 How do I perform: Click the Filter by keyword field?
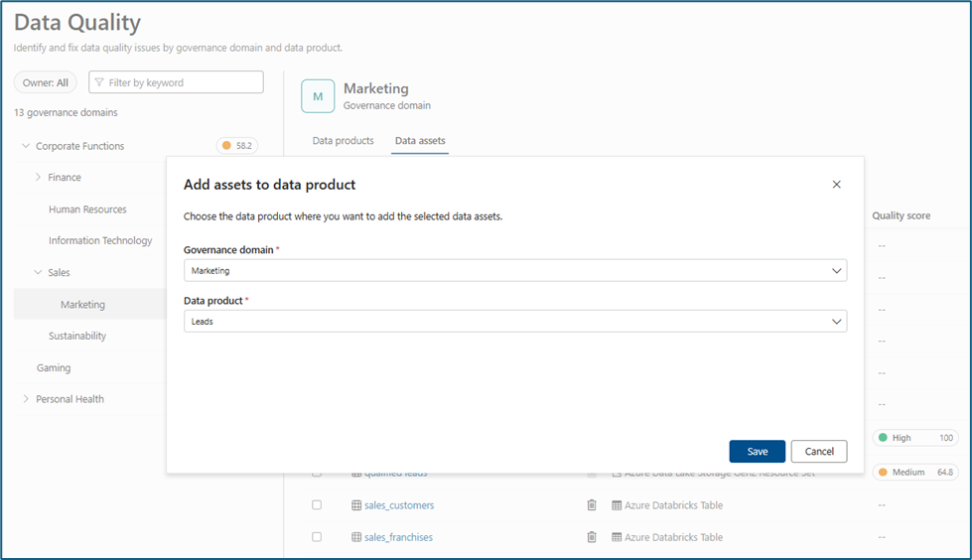(x=182, y=82)
